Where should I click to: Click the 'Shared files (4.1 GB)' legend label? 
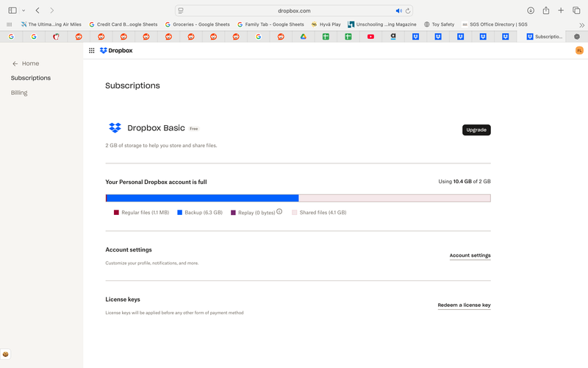click(x=323, y=213)
